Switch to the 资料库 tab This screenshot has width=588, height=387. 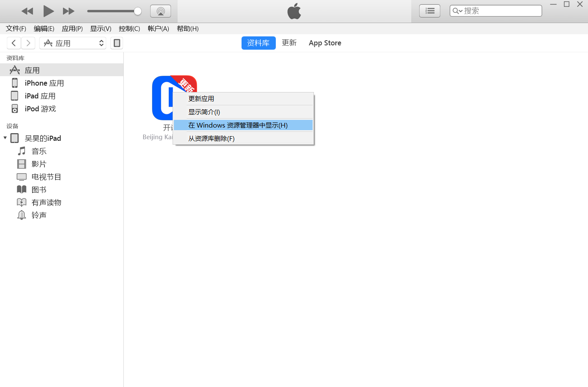tap(258, 43)
